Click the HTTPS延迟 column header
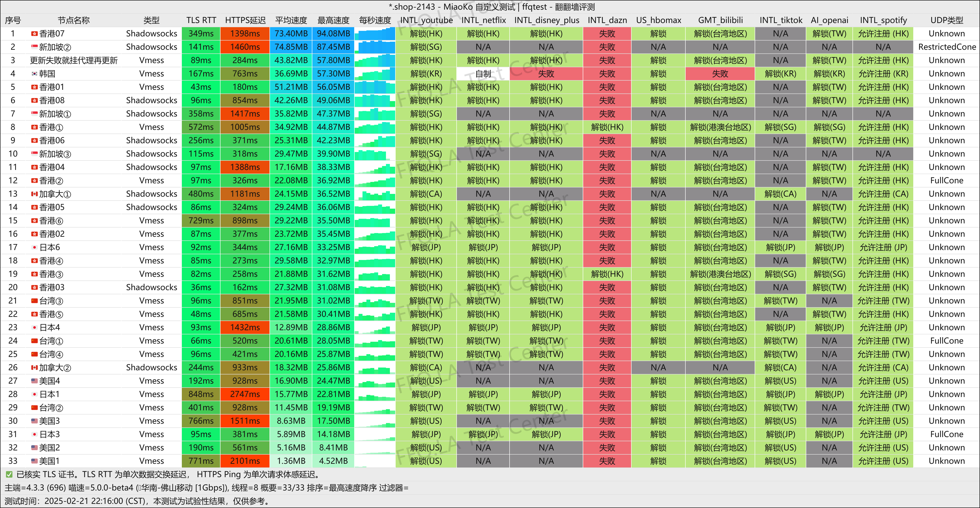Screen dimensions: 980x508 (245, 20)
